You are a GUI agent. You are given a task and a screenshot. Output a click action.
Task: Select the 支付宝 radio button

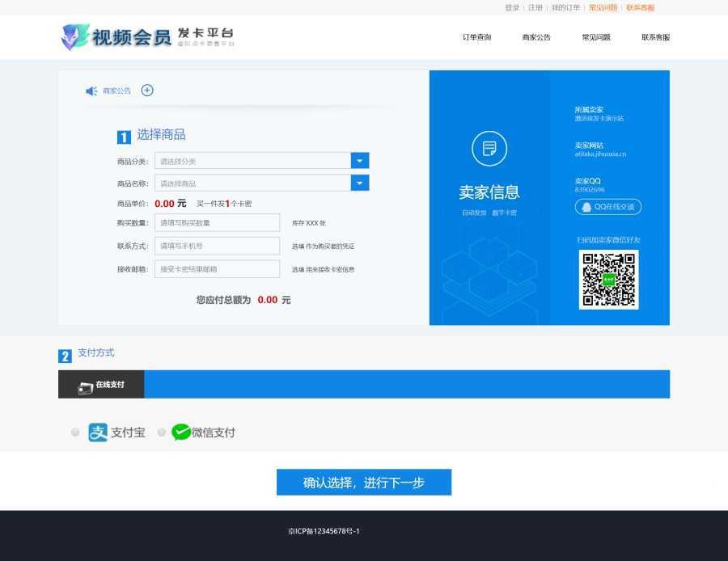[75, 432]
